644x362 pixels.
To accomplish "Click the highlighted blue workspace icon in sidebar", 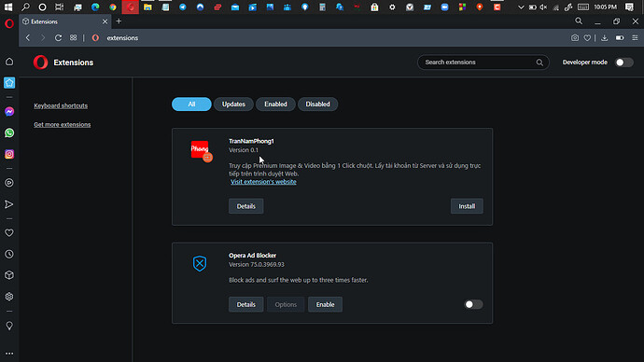I will click(x=9, y=83).
